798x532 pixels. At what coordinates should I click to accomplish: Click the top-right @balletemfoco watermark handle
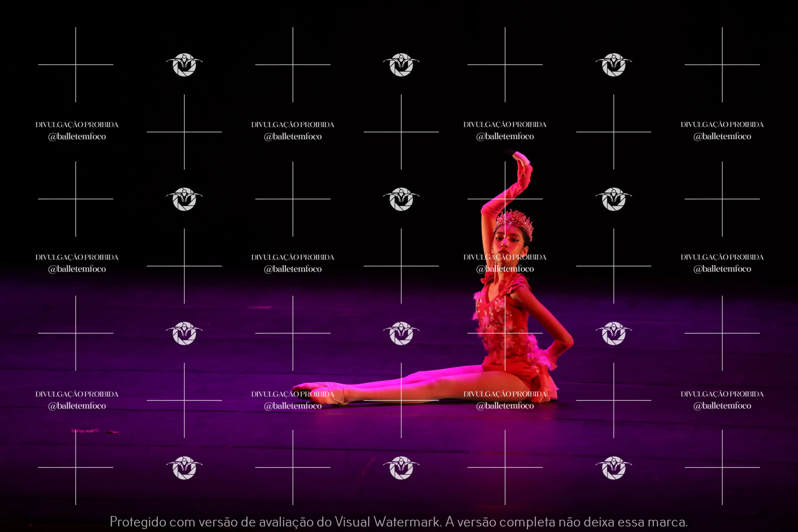pyautogui.click(x=722, y=136)
